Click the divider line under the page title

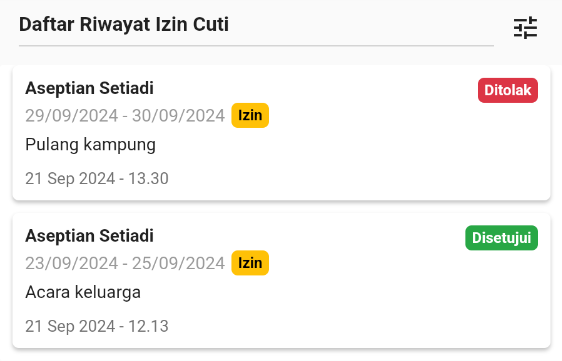[x=256, y=46]
